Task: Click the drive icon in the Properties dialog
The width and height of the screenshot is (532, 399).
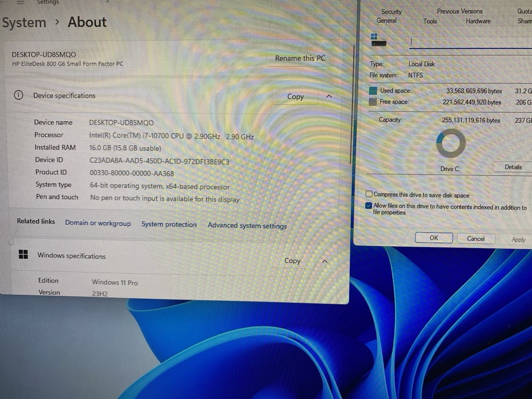Action: coord(378,40)
